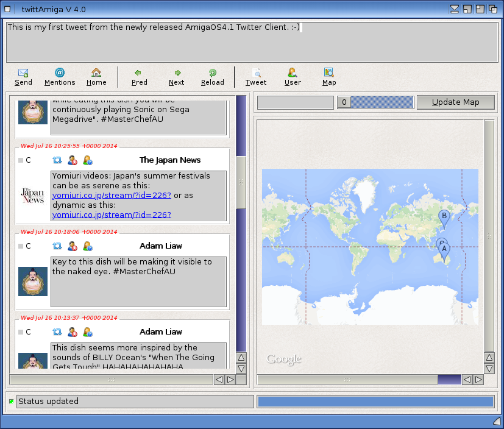
Task: Click the Wed Jul 16 10:25:55 timestamp
Action: point(69,146)
